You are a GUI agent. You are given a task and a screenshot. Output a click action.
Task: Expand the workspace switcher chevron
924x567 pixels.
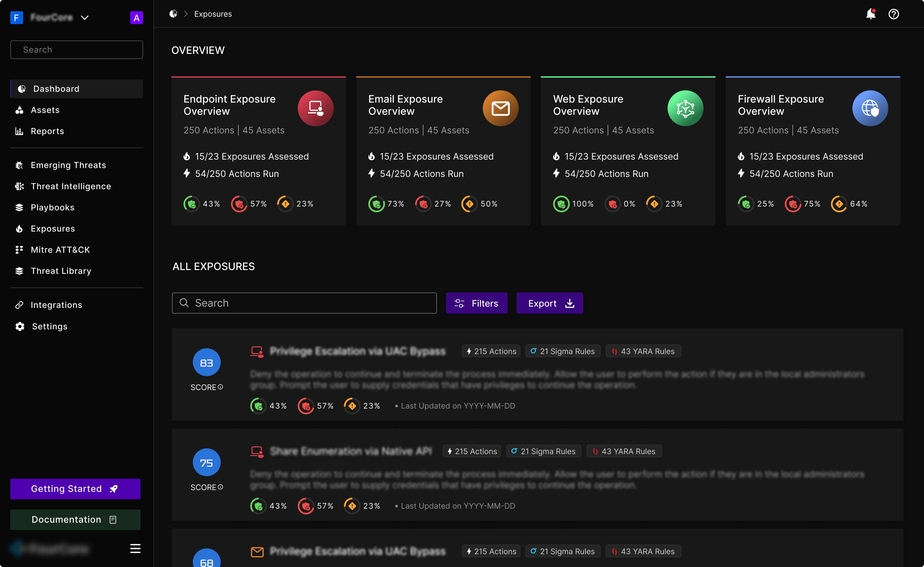(85, 18)
